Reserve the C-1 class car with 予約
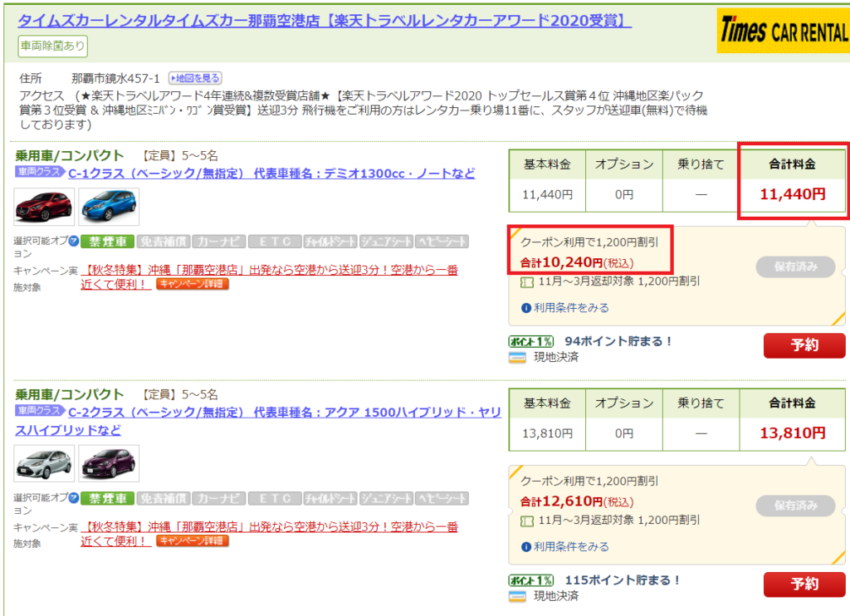The width and height of the screenshot is (850, 616). (804, 345)
